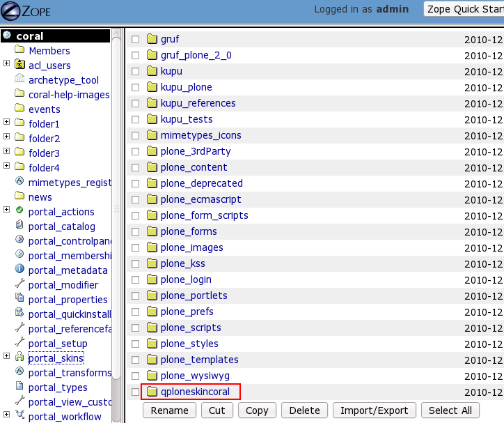
Task: Click the portal_referencefactories wrench icon
Action: tap(19, 327)
